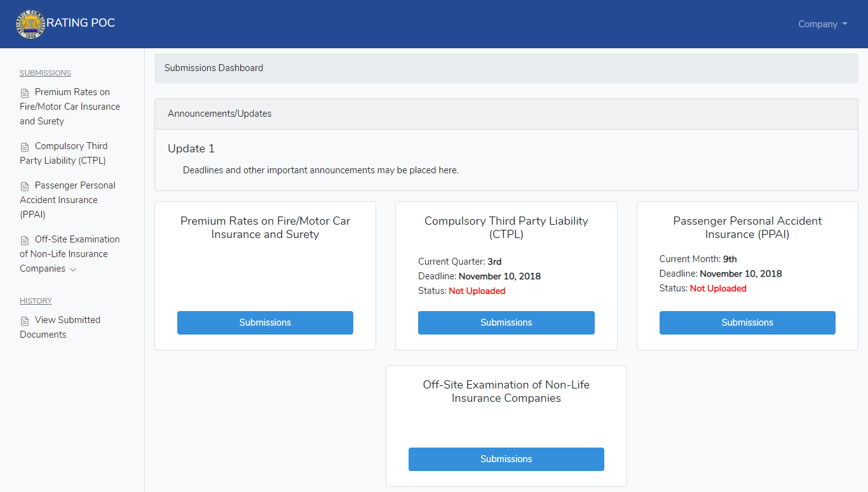Expand Off-Site Examination sidebar chevron

[x=73, y=269]
